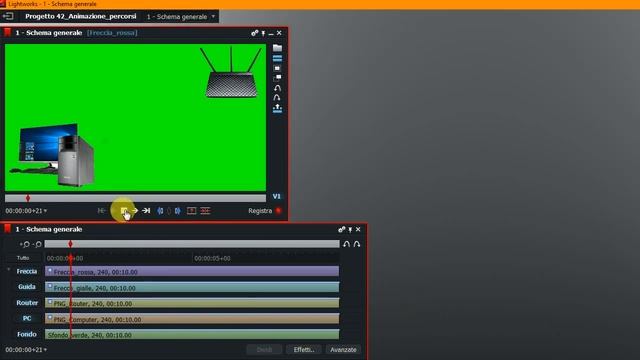640x360 pixels.
Task: Select the PC track label
Action: [x=27, y=318]
